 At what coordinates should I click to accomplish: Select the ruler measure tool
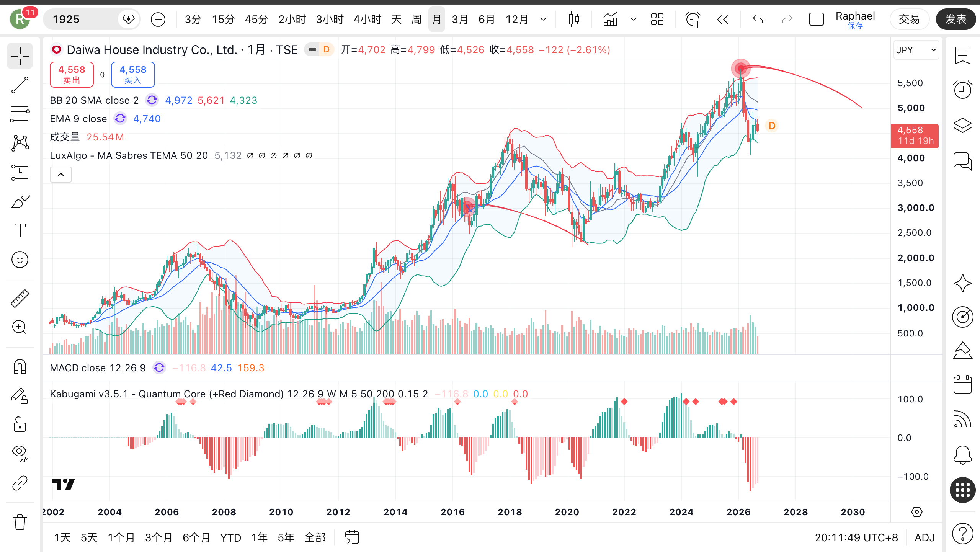click(20, 298)
